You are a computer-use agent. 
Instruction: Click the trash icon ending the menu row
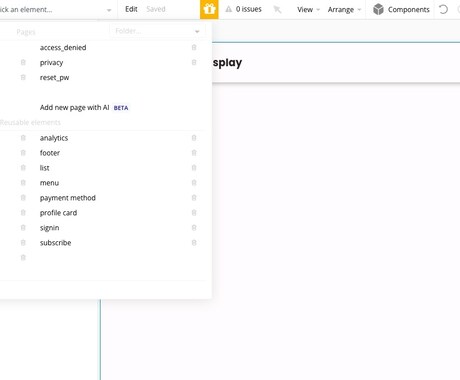pyautogui.click(x=194, y=183)
